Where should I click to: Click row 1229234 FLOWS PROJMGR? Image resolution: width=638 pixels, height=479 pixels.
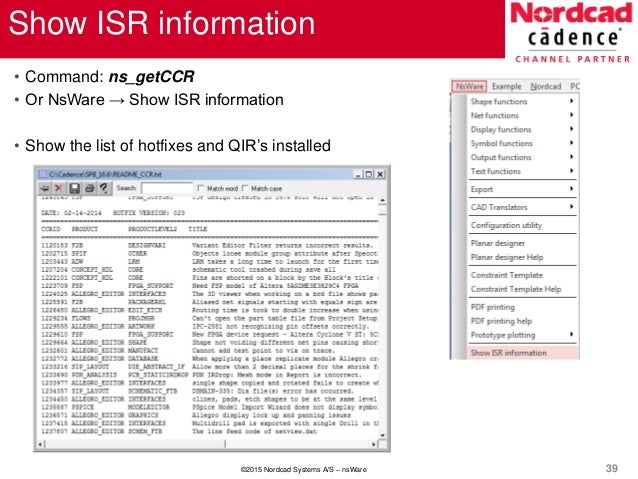[x=210, y=318]
